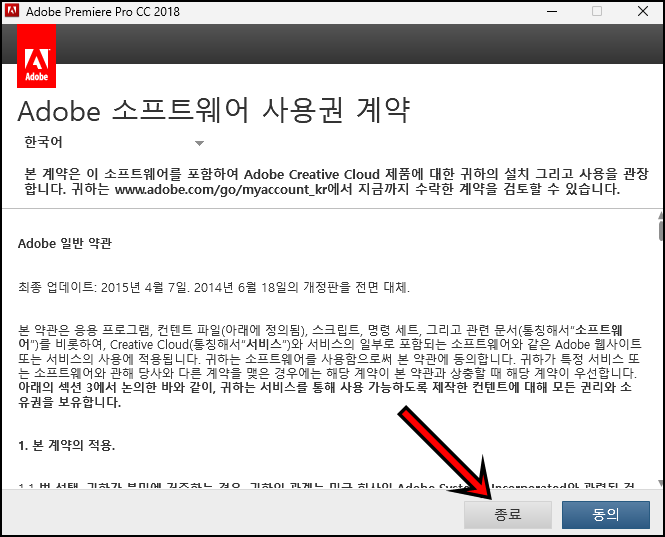665x537 pixels.
Task: Open the 한국어 language dropdown
Action: (x=115, y=143)
